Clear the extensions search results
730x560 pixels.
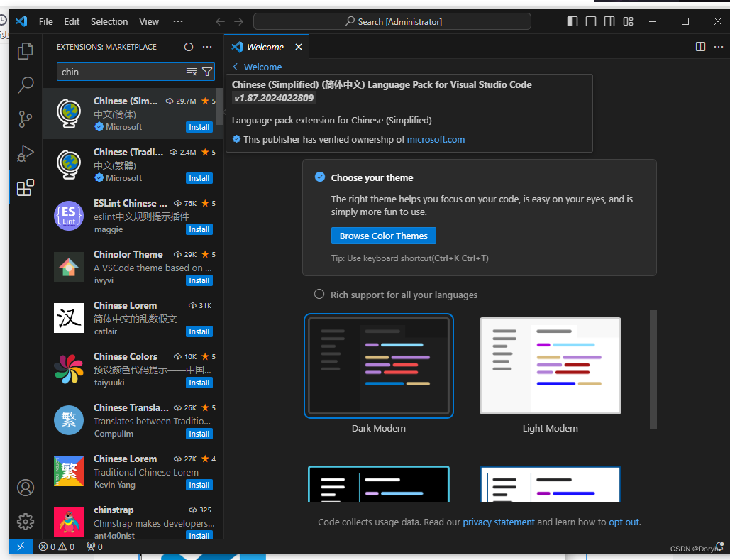192,72
